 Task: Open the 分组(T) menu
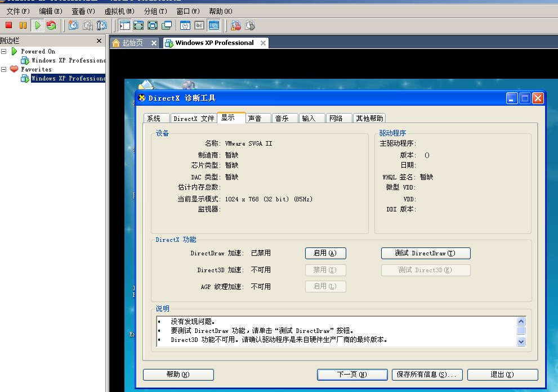pyautogui.click(x=155, y=11)
